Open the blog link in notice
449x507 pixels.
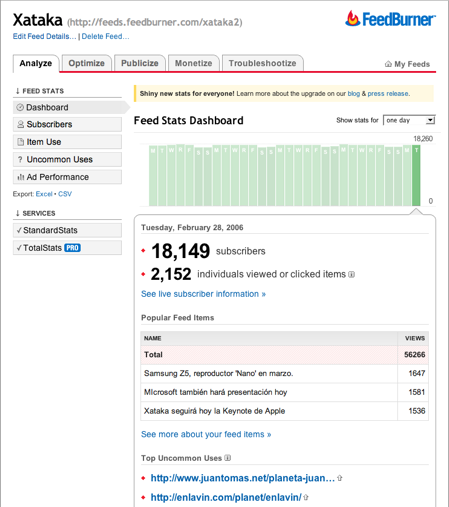point(354,94)
